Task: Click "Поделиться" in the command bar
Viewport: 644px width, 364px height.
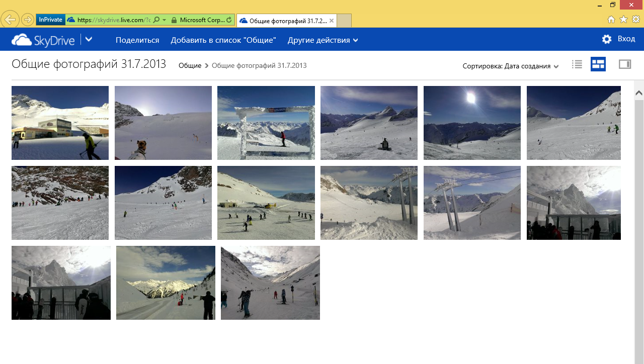Action: pyautogui.click(x=137, y=40)
